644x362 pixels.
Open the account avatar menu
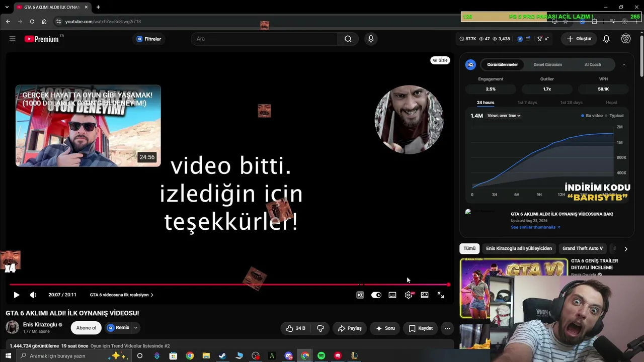point(626,39)
